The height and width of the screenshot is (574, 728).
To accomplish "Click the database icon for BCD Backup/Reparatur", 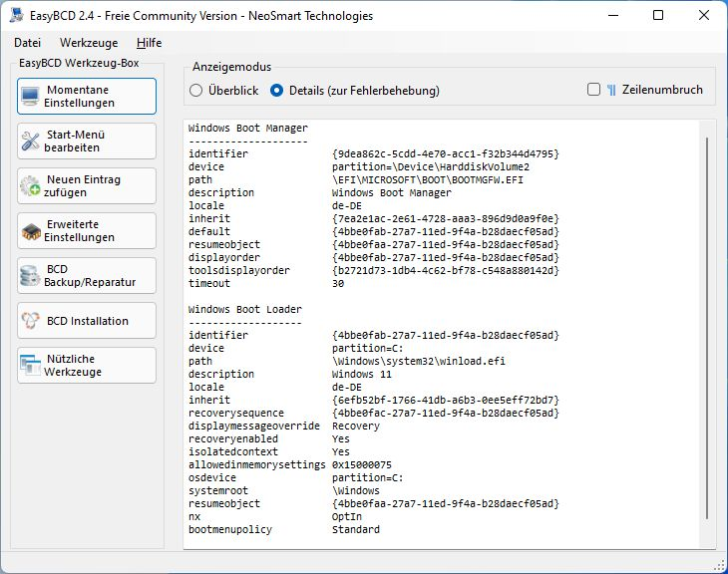I will (30, 276).
